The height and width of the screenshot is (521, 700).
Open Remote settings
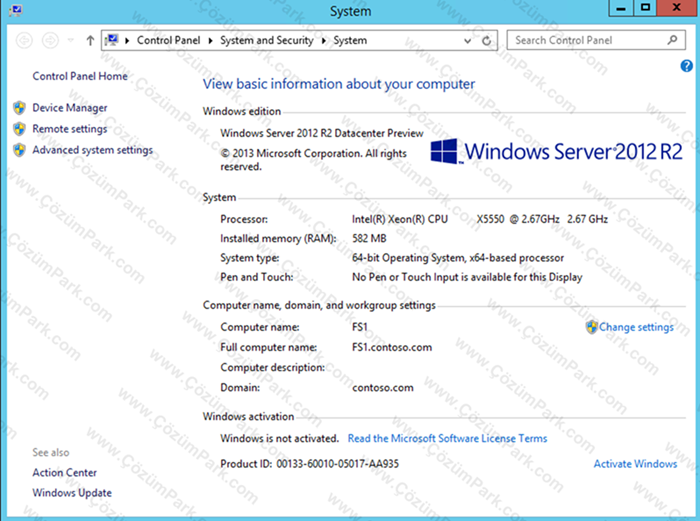[x=70, y=129]
